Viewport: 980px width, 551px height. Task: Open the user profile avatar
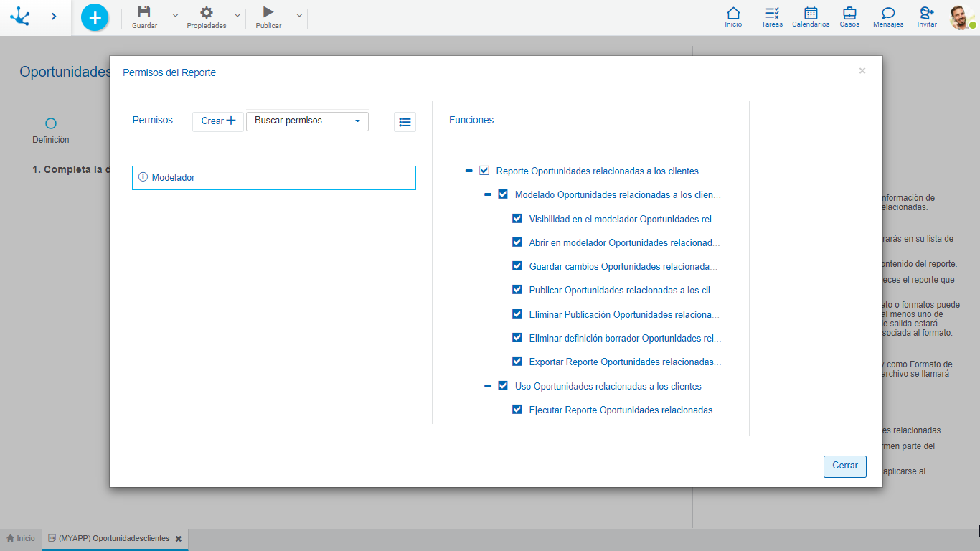[x=962, y=17]
